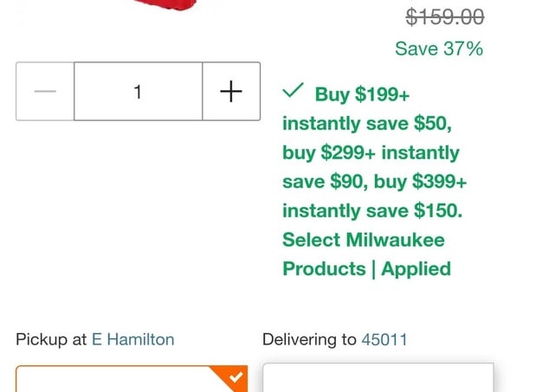Choose the Delivering to 45011 option card
The image size is (542, 392).
[x=378, y=377]
